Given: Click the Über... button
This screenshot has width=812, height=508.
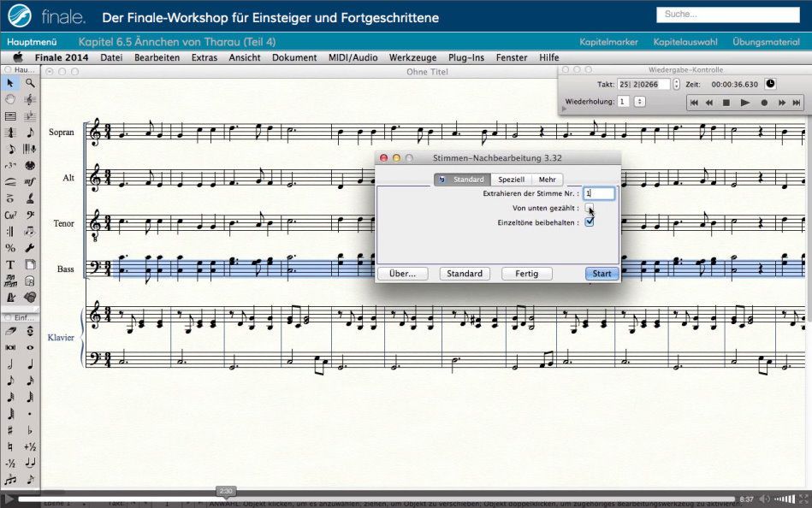Looking at the screenshot, I should pyautogui.click(x=402, y=274).
